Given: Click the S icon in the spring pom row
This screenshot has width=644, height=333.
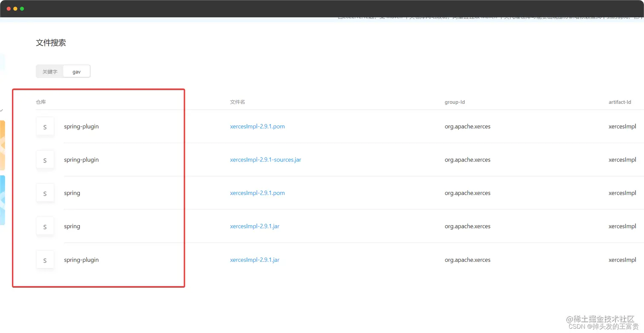Looking at the screenshot, I should [45, 193].
